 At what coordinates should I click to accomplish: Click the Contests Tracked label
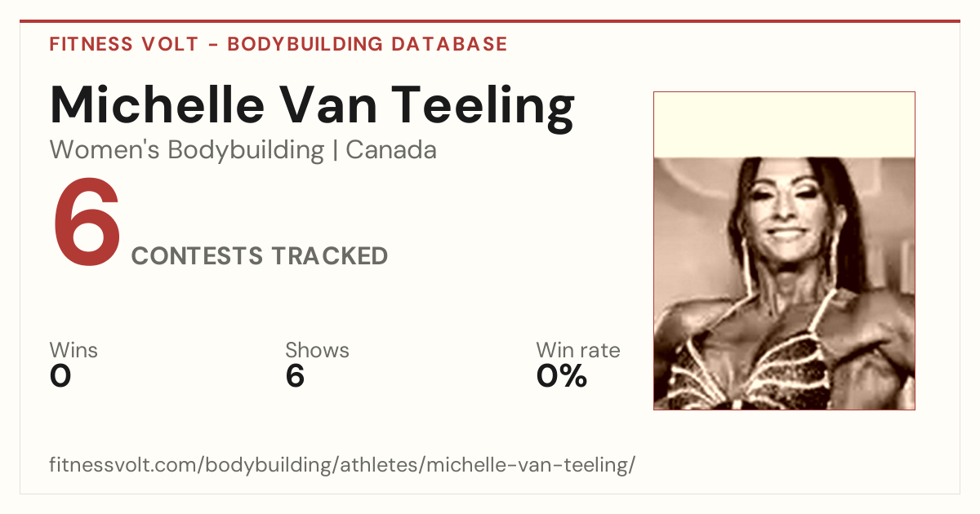[x=260, y=256]
